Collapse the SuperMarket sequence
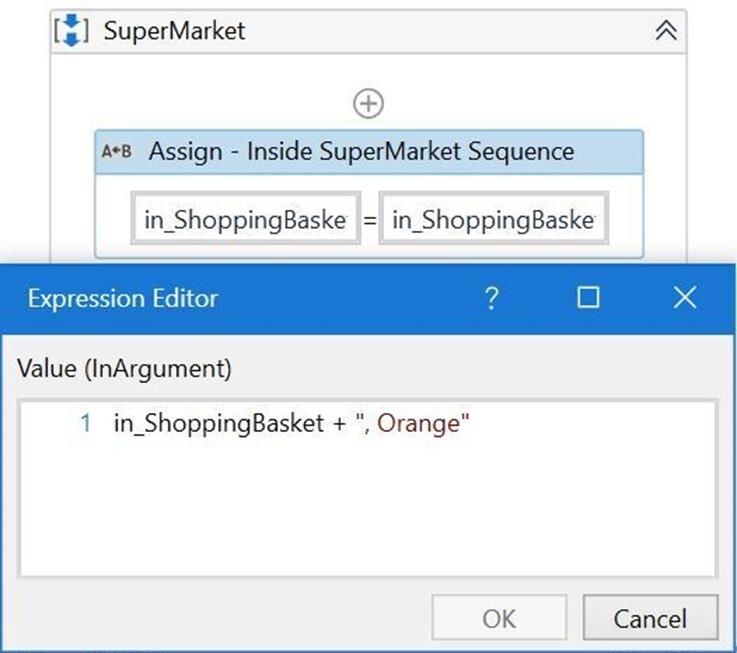 666,31
